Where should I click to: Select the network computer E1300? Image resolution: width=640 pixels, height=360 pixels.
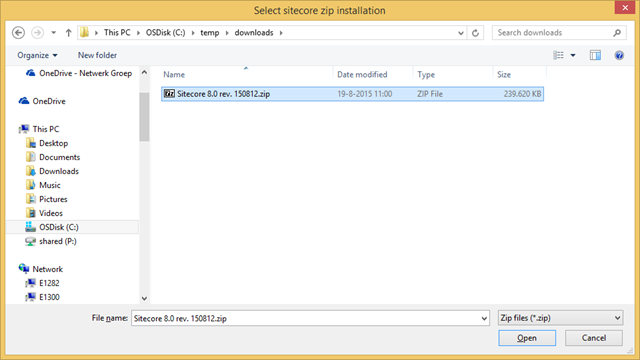49,297
